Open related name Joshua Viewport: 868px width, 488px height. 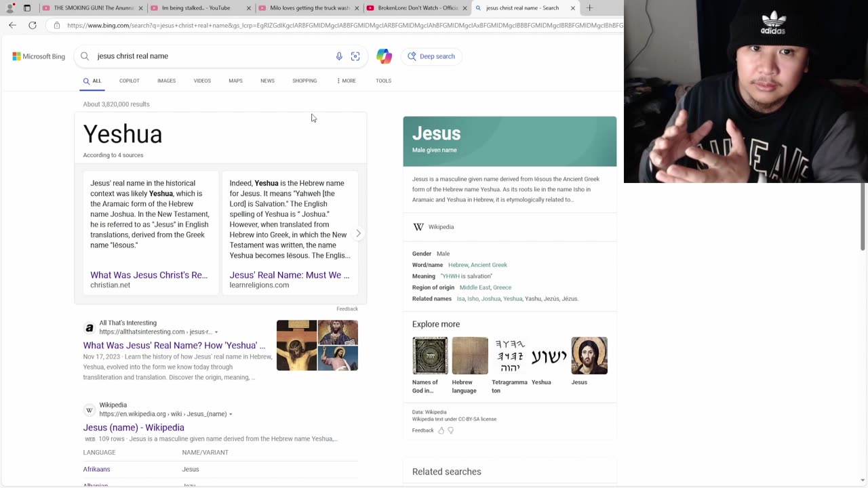coord(490,299)
